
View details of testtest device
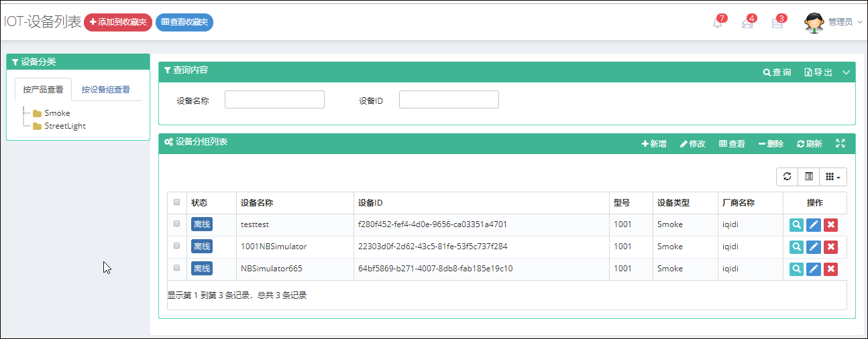click(x=796, y=225)
